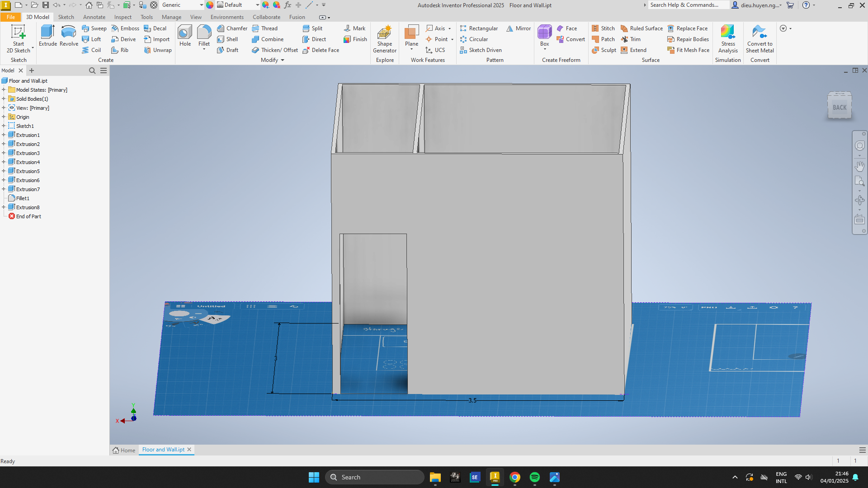This screenshot has width=868, height=488.
Task: Click the Undo button
Action: (57, 5)
